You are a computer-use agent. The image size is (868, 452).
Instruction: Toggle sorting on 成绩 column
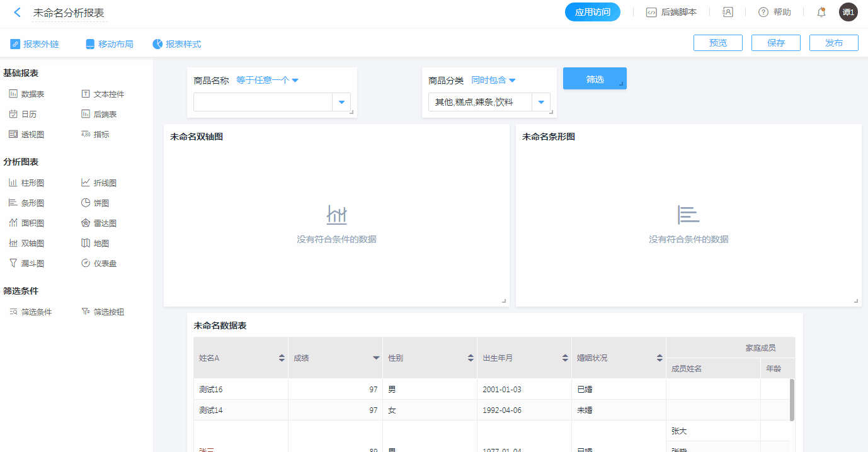(376, 358)
